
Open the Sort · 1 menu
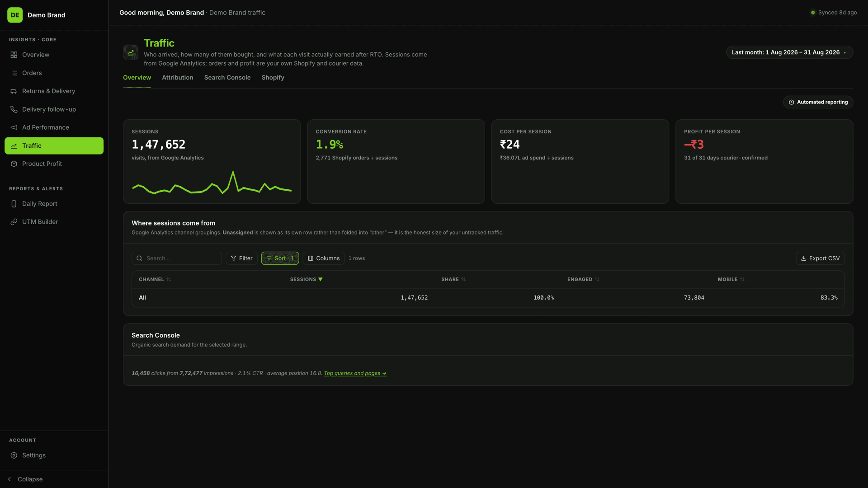point(280,258)
